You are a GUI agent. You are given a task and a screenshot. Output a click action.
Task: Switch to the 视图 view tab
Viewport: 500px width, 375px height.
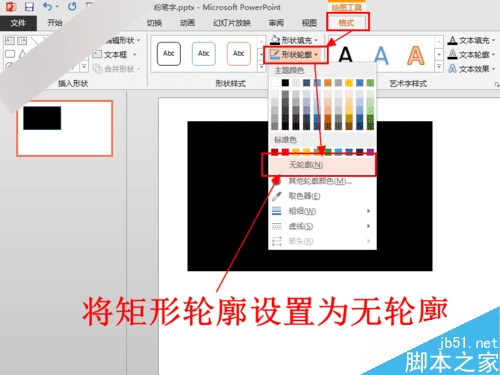click(x=309, y=23)
